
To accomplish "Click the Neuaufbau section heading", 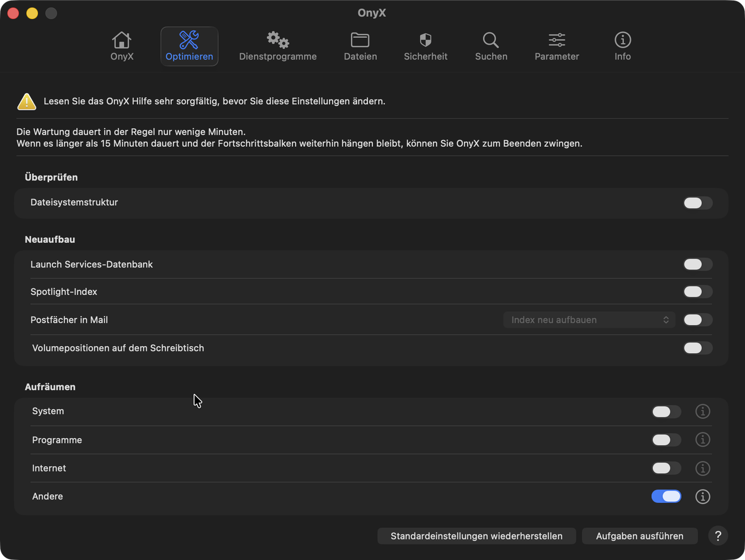I will [x=50, y=240].
